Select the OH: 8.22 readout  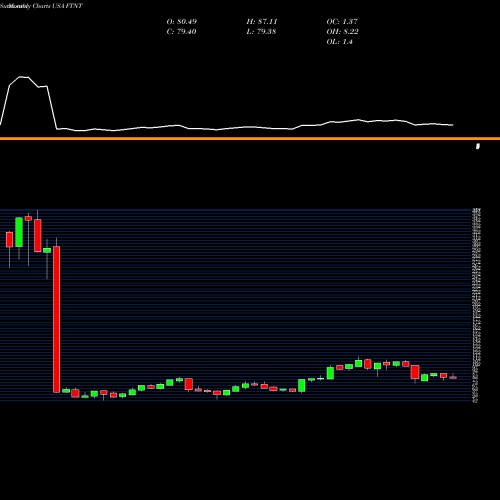[x=342, y=32]
